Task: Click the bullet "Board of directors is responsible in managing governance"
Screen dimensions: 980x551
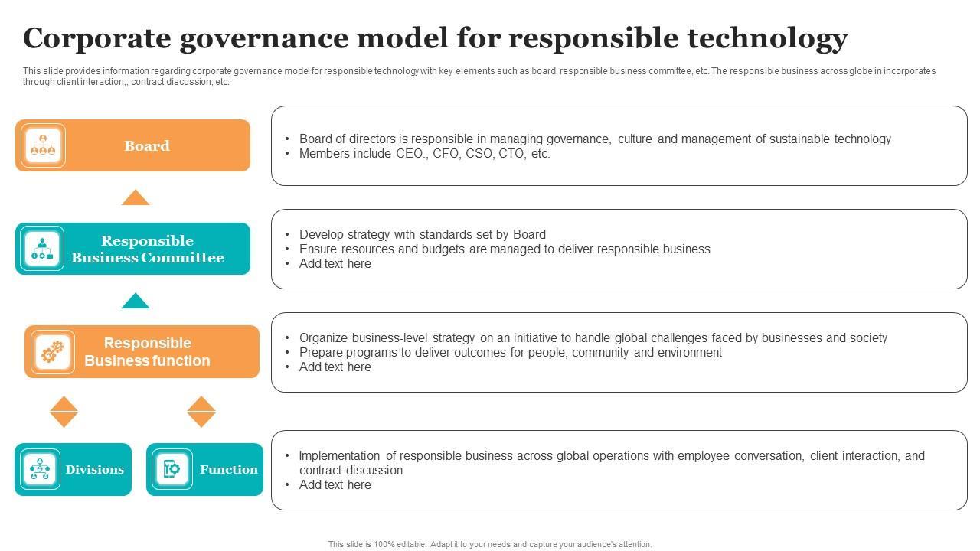Action: 595,139
